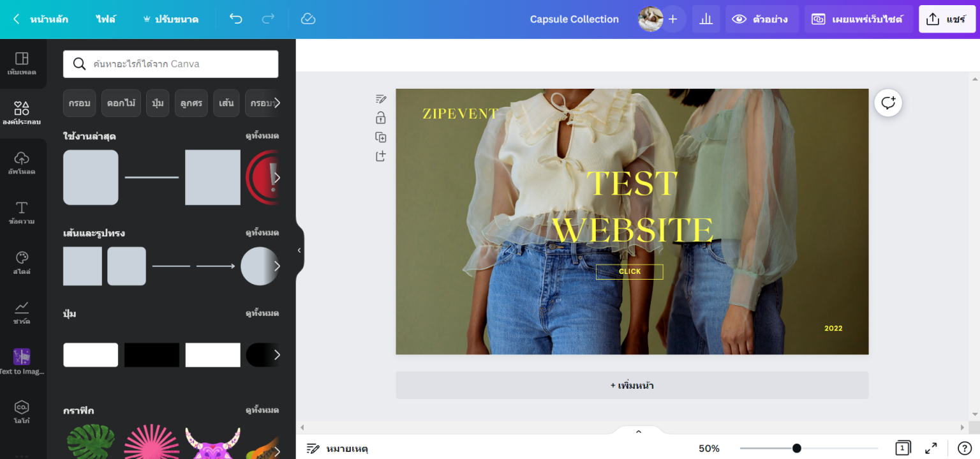The image size is (980, 459).
Task: Add a comment using the speech bubble icon
Action: point(887,103)
